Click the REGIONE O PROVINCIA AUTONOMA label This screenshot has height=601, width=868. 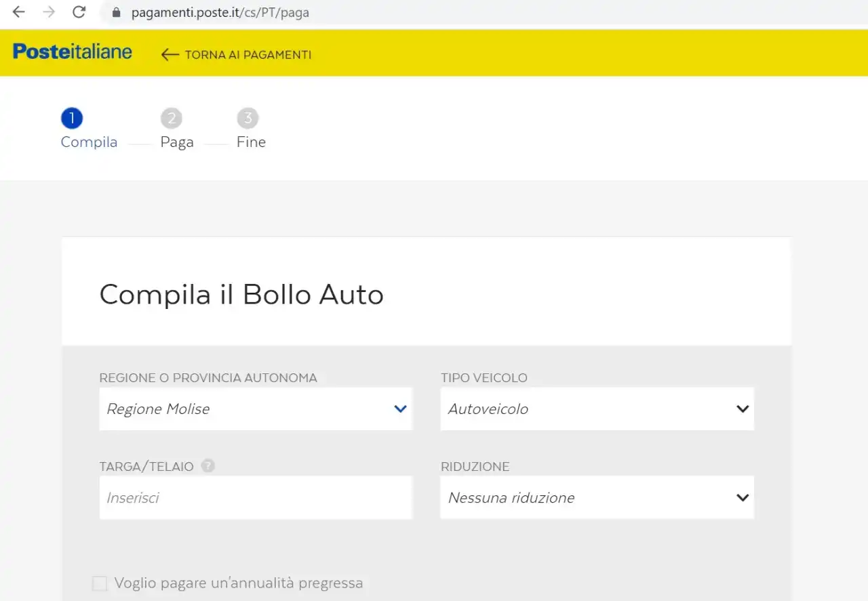point(208,378)
